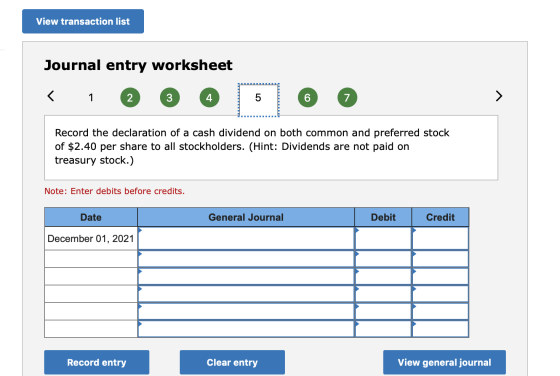Open account dropdown in December 01 row

tap(246, 239)
